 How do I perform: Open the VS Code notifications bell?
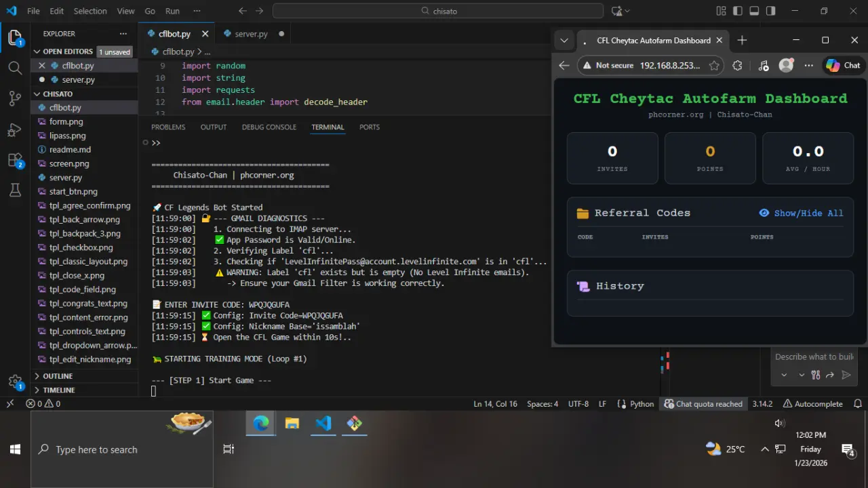click(858, 404)
